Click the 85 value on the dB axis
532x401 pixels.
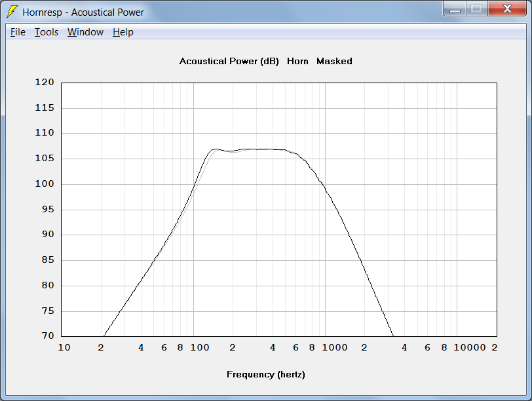48,260
